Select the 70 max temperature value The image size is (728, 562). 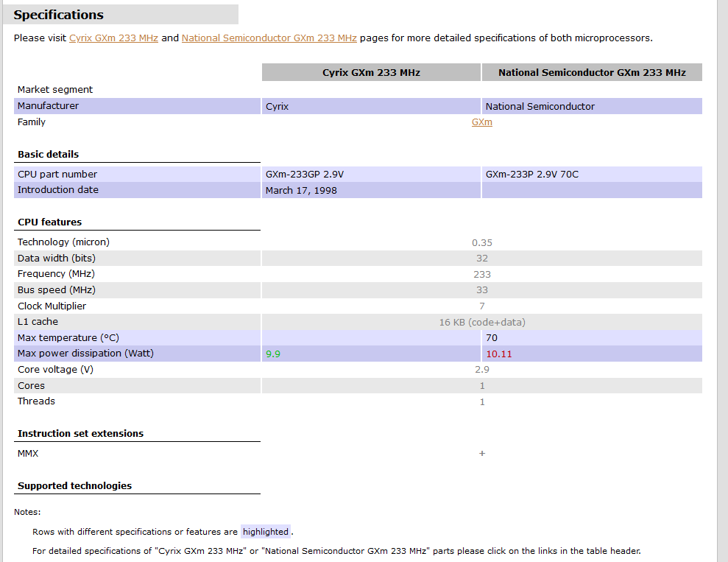pyautogui.click(x=492, y=337)
